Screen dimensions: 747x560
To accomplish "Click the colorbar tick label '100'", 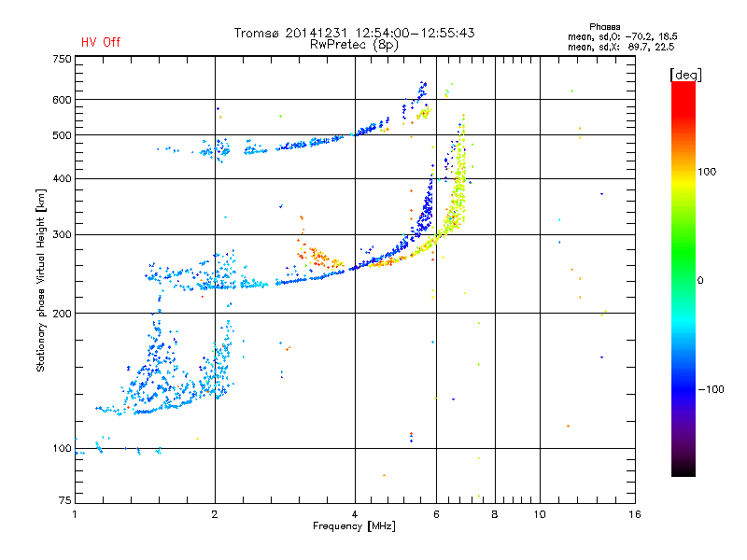I will click(707, 172).
